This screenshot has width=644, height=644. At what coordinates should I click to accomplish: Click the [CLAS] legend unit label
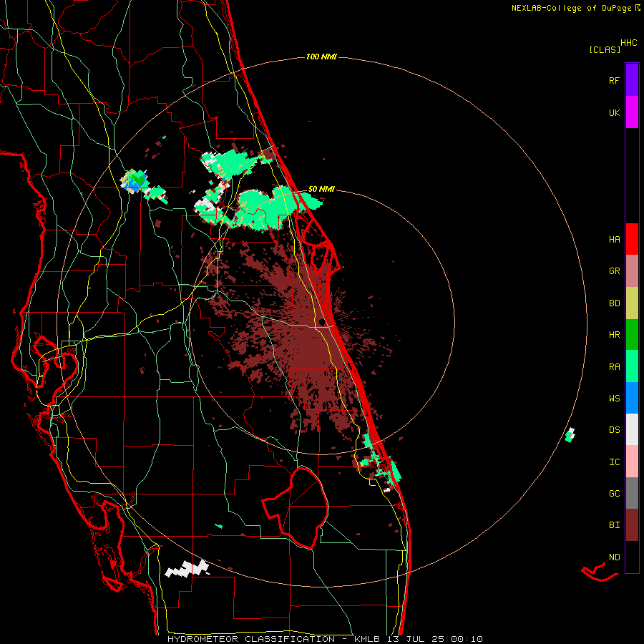[605, 49]
